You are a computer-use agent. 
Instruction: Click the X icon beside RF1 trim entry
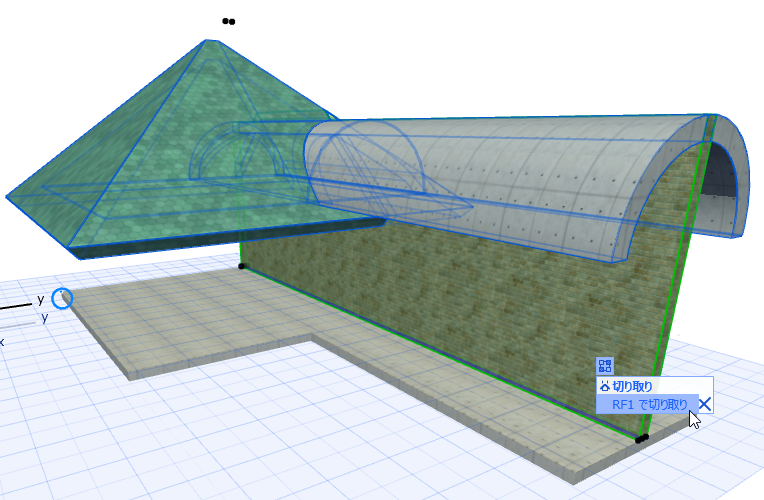click(x=705, y=404)
